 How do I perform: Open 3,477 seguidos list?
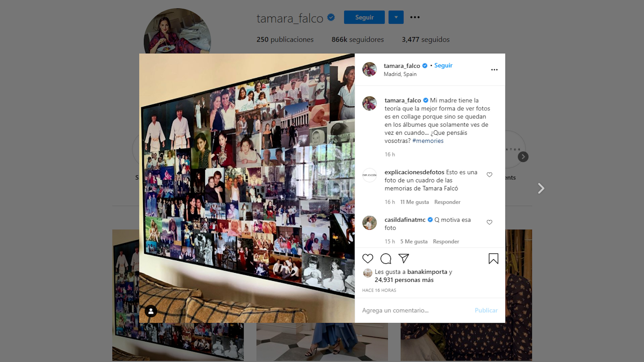coord(426,40)
